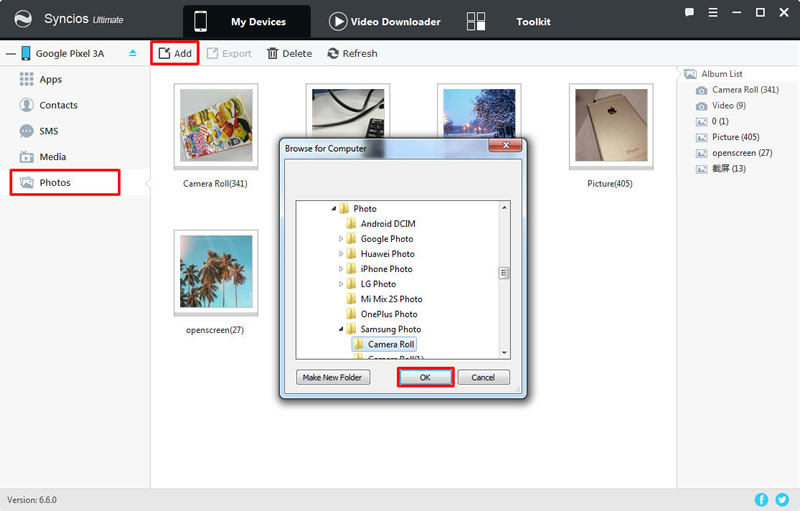Select the snowy trees album thumbnail
This screenshot has height=511, width=800.
(479, 111)
